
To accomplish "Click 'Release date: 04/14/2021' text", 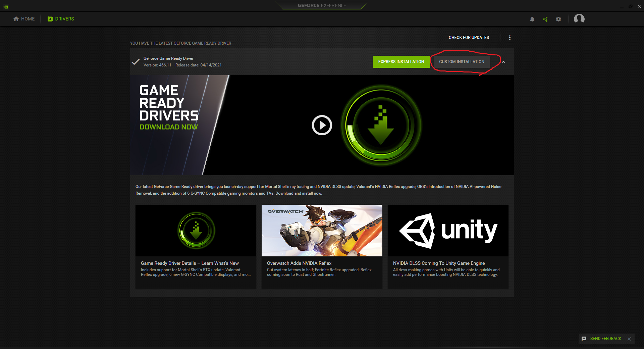I will (199, 65).
